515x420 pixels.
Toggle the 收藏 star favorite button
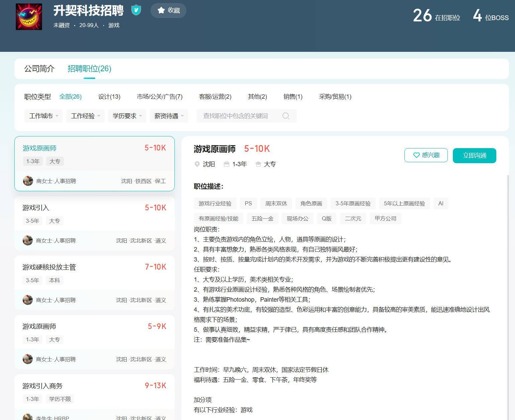pos(168,10)
